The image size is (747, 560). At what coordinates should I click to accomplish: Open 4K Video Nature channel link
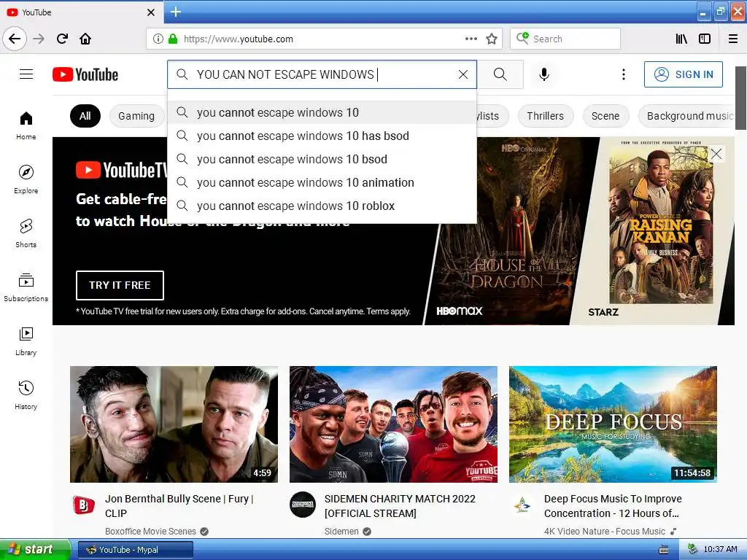click(x=605, y=532)
